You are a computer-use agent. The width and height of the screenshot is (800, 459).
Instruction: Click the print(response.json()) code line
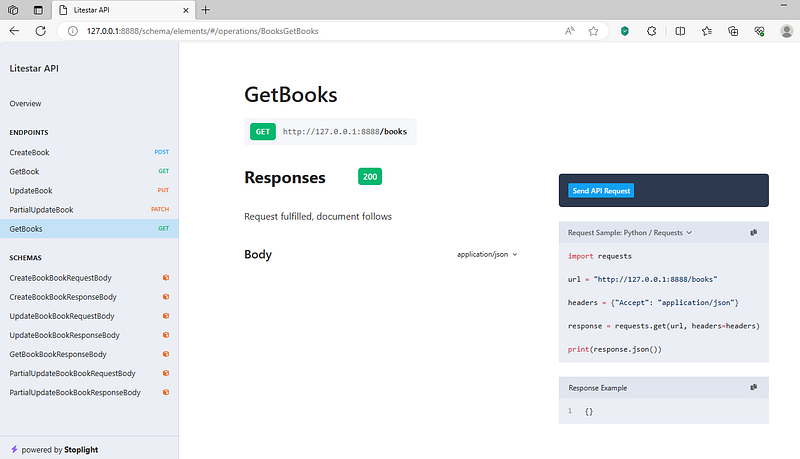pyautogui.click(x=614, y=349)
